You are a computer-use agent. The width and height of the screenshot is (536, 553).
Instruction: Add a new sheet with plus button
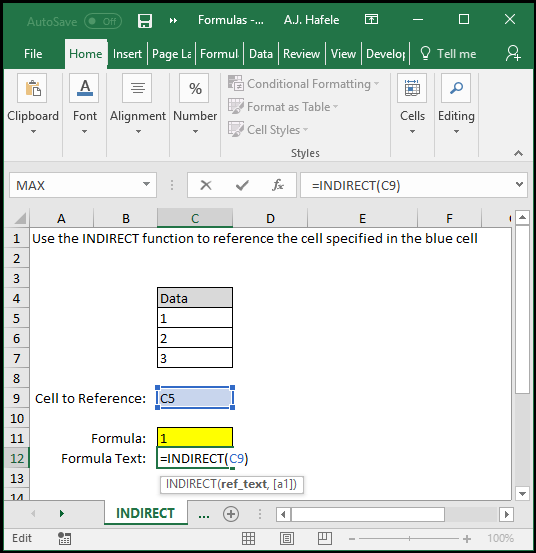click(x=231, y=514)
